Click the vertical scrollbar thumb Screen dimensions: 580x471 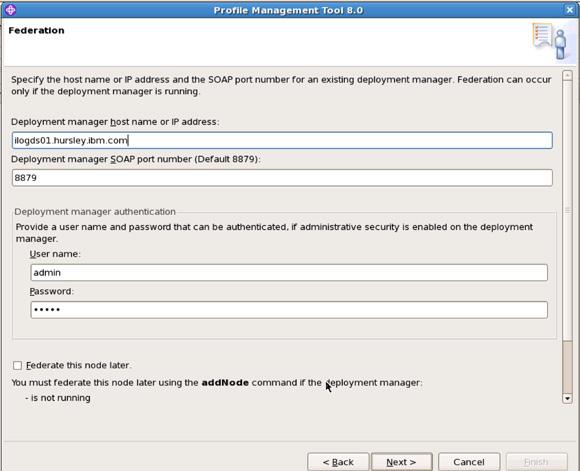tap(567, 211)
